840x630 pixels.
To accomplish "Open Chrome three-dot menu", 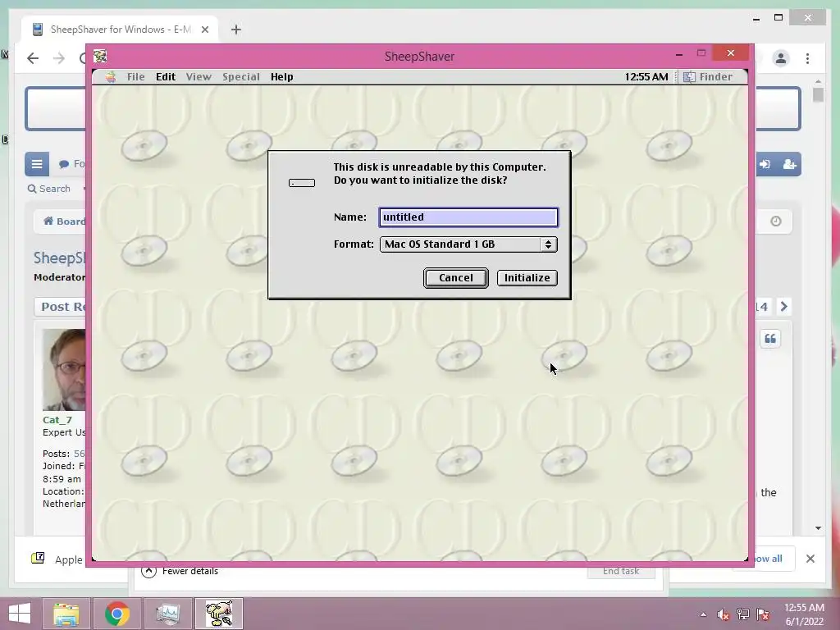I will (807, 58).
